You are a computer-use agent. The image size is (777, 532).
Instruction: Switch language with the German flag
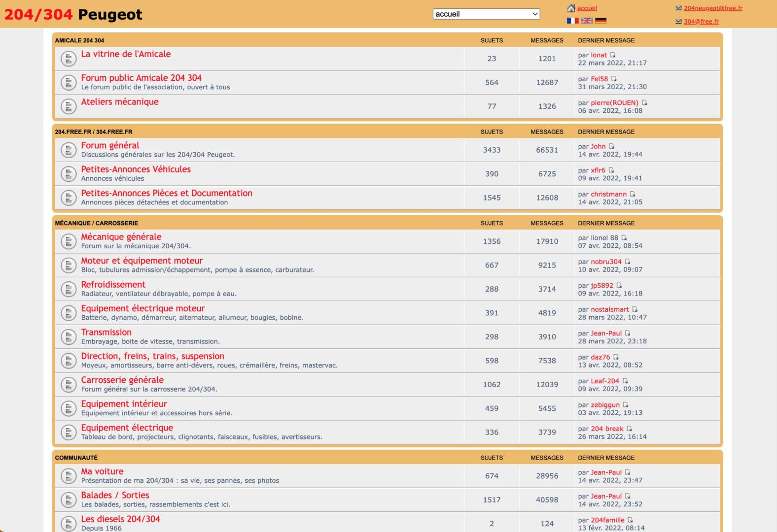coord(600,21)
